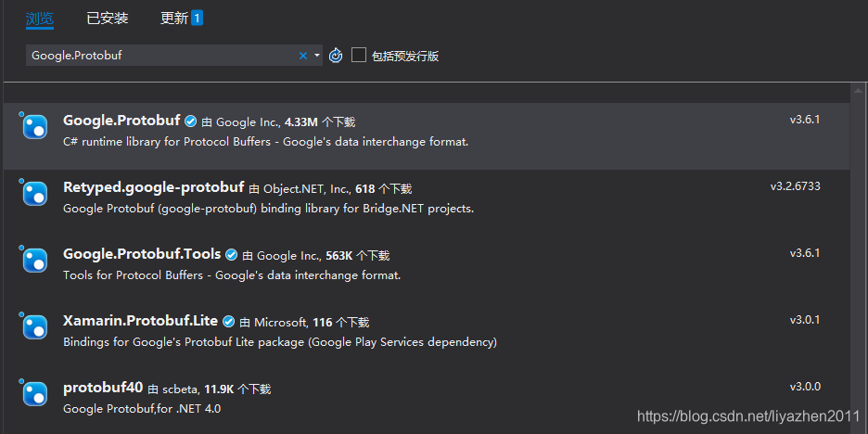Viewport: 868px width, 434px height.
Task: Click version v3.2.6733 label
Action: [796, 186]
